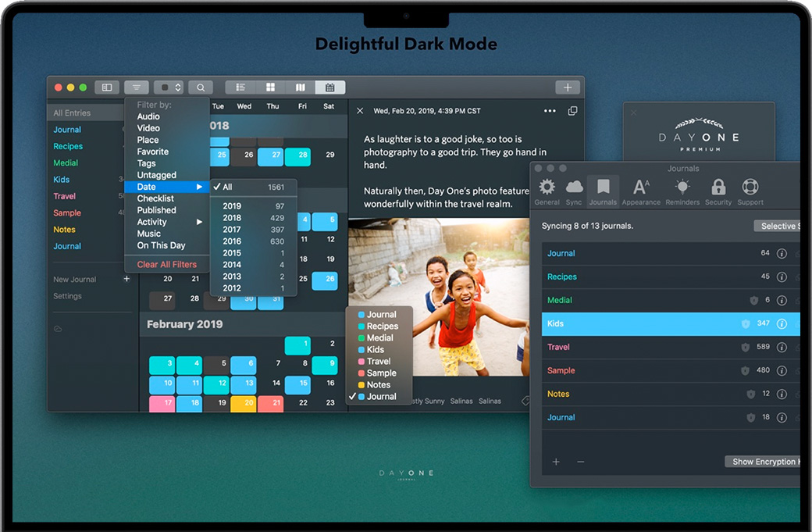Switch to map view icon
The width and height of the screenshot is (812, 532).
(301, 87)
